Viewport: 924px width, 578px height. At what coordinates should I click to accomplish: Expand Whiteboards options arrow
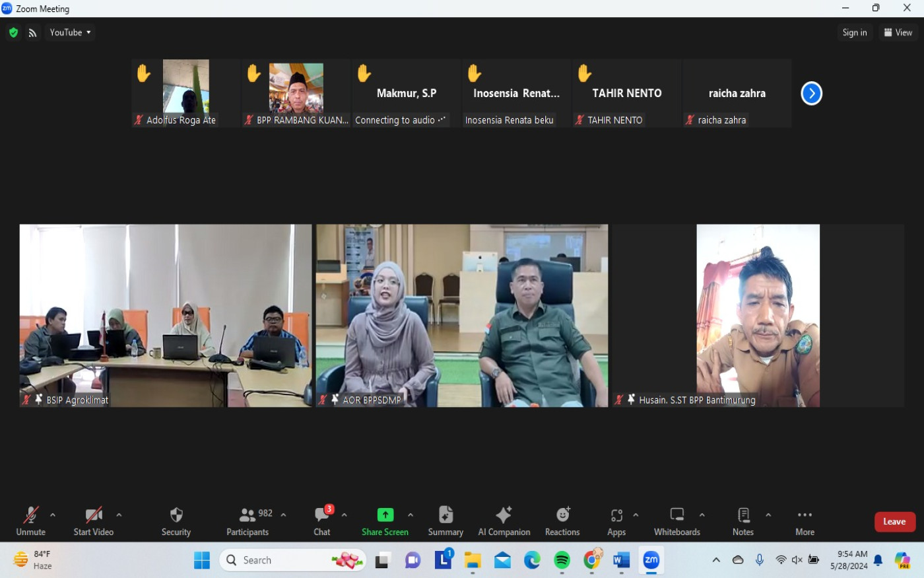click(x=702, y=515)
